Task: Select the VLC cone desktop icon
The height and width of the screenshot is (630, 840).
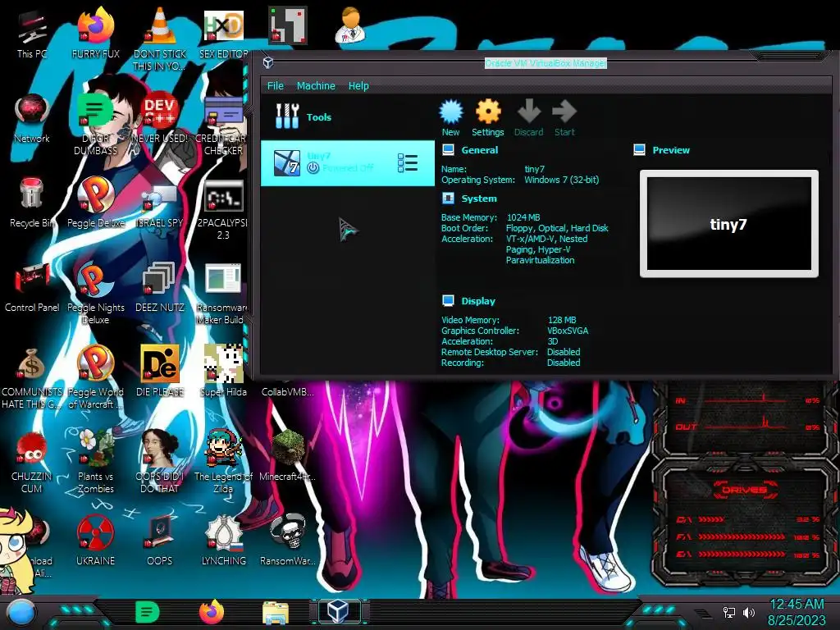Action: (x=160, y=39)
